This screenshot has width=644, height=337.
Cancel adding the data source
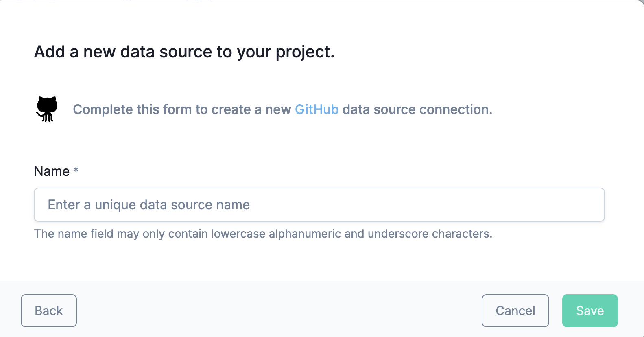(515, 311)
